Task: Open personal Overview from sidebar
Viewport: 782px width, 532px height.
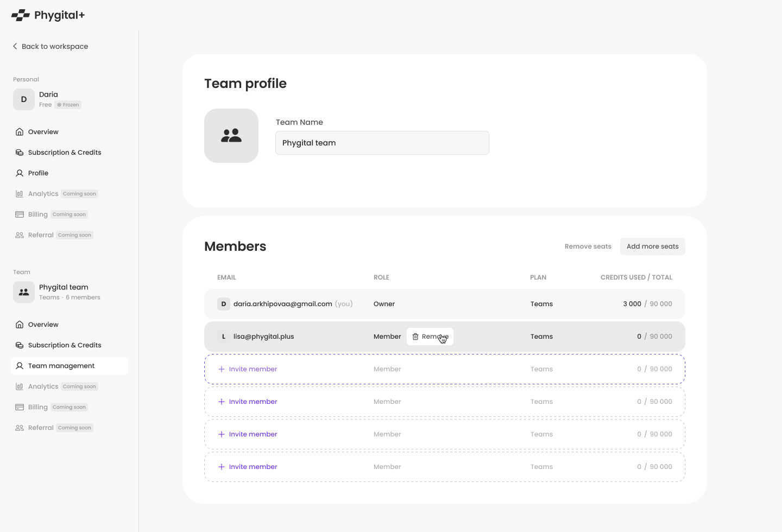Action: coord(43,132)
